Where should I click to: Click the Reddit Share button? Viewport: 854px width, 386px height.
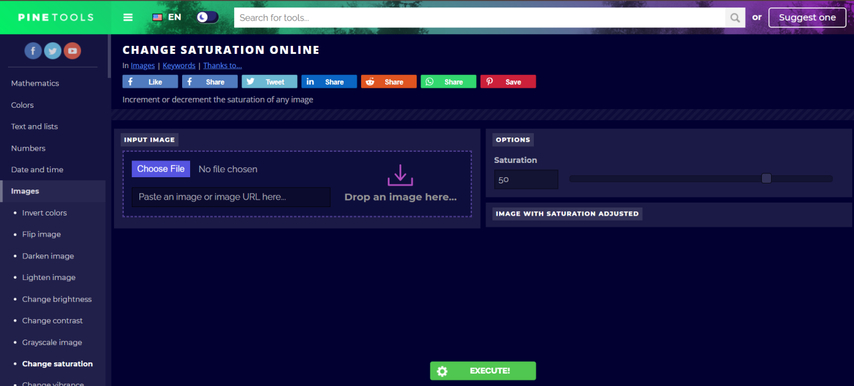point(389,82)
